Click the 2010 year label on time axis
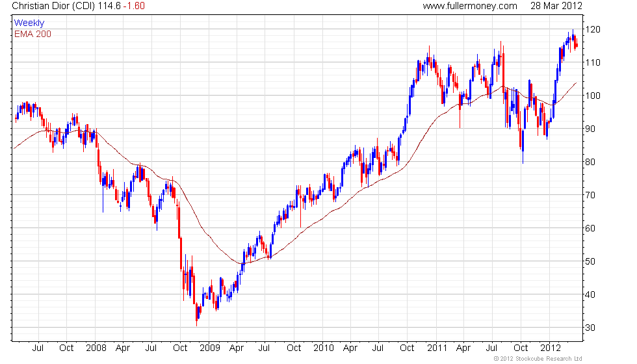 324,348
